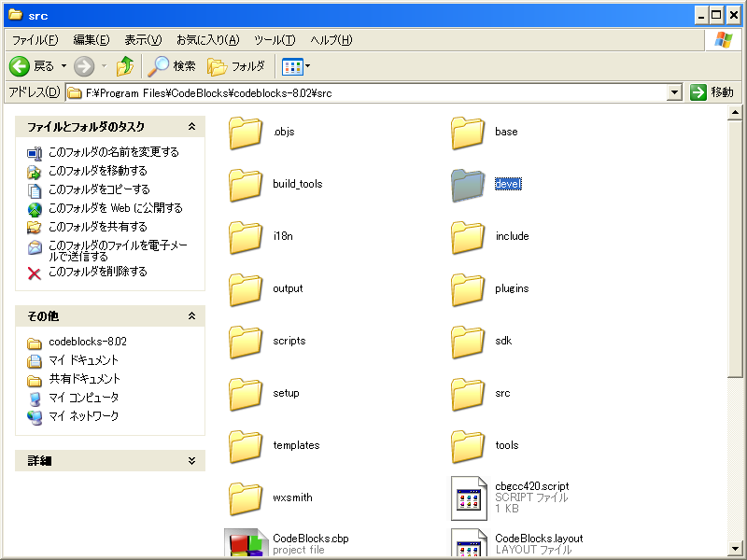Click the 'CodeBlocks.cbp' file name text
Viewport: 747px width, 560px height.
[x=311, y=539]
